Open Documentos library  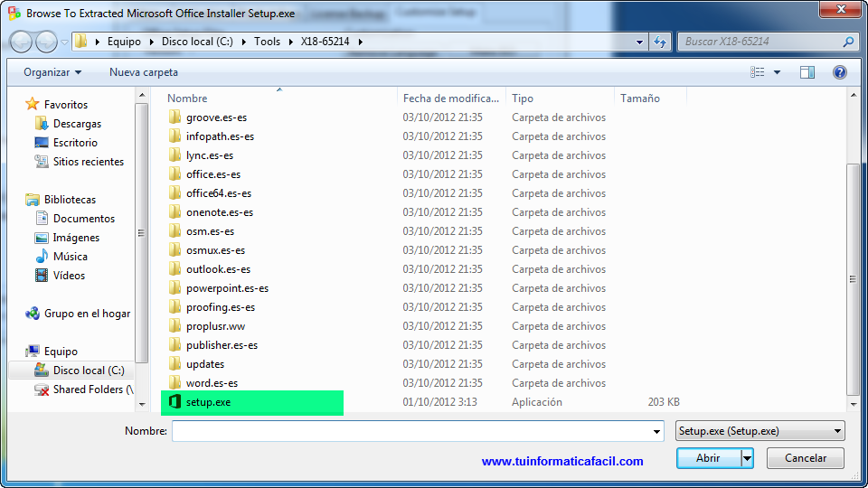[x=83, y=218]
